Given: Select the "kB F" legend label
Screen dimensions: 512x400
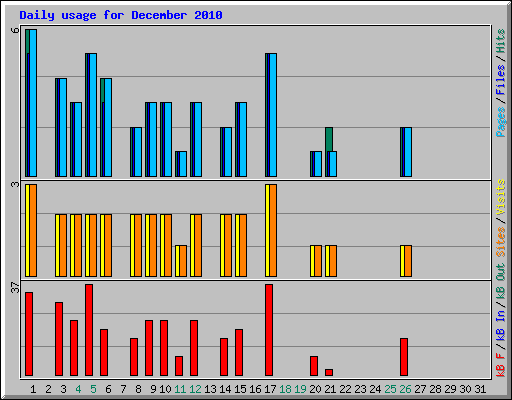Looking at the screenshot, I should [x=500, y=364].
